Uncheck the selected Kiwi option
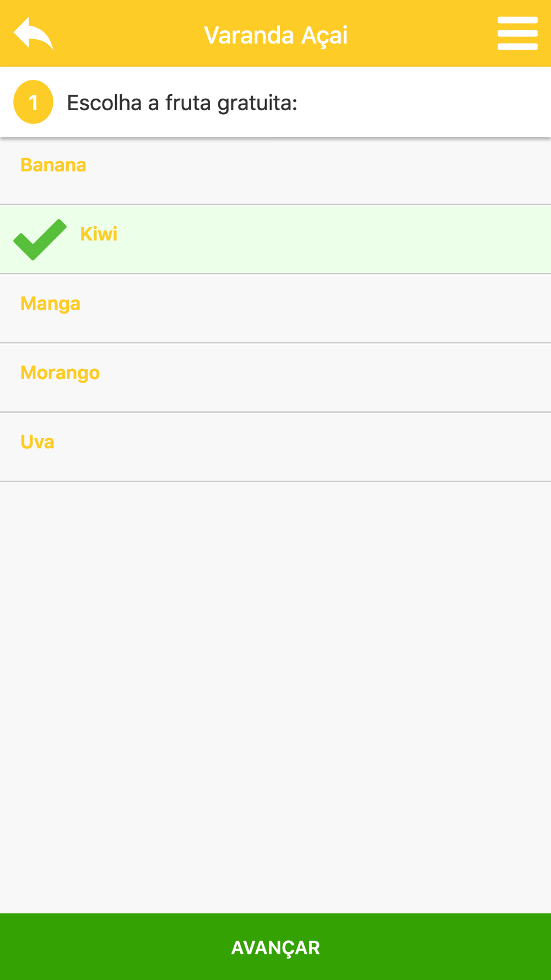 pyautogui.click(x=275, y=239)
